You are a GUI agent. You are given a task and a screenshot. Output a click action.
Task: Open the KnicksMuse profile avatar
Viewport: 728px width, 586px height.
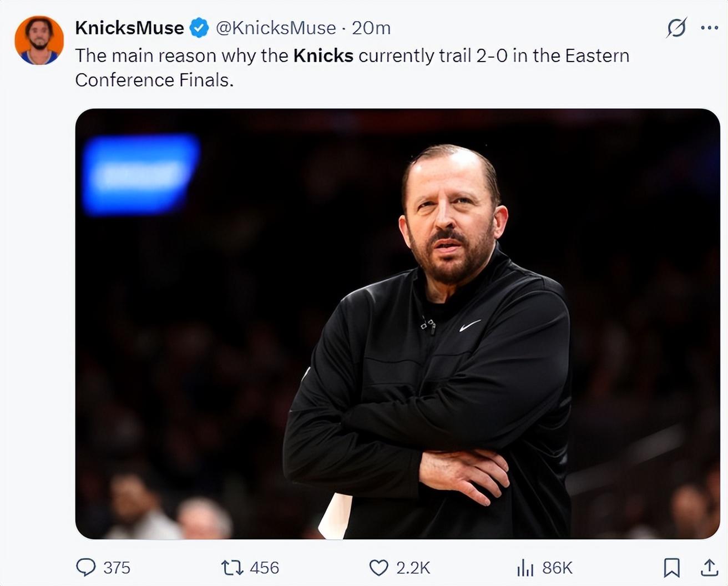[x=39, y=40]
